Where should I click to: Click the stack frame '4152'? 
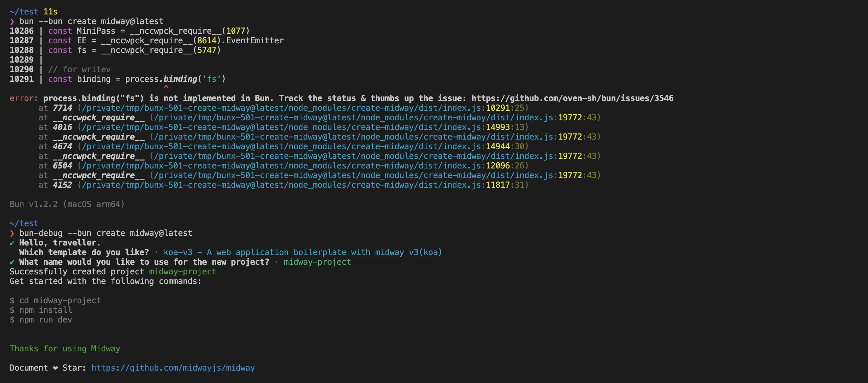(63, 185)
